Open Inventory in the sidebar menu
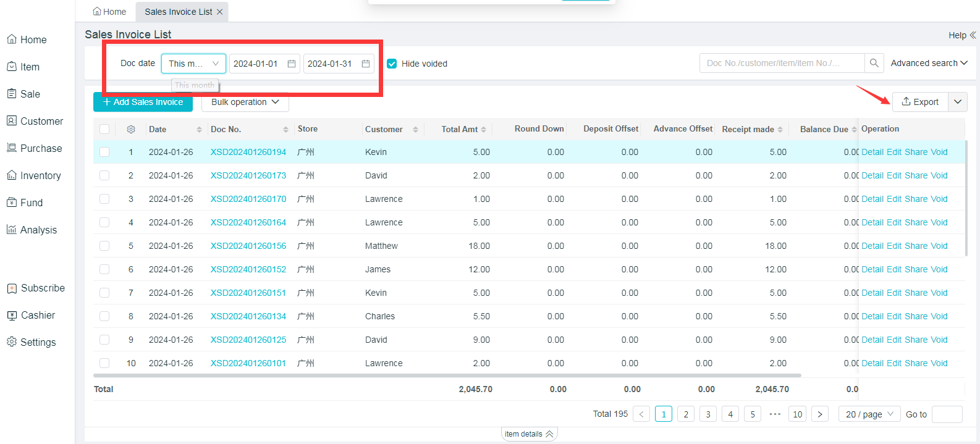980x444 pixels. coord(40,175)
